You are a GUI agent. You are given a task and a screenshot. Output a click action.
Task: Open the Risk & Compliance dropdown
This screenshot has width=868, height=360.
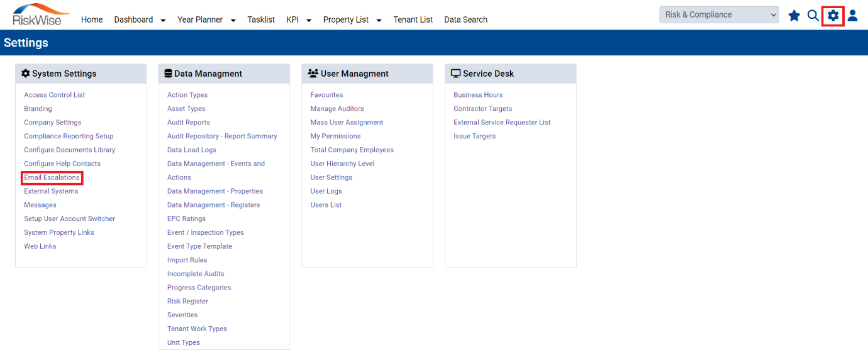719,14
